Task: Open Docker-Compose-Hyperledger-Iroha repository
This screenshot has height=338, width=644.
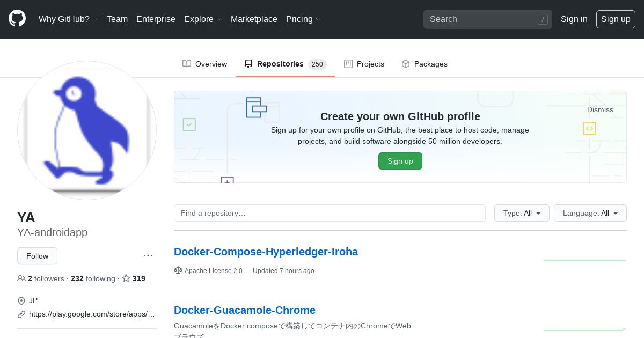Action: click(266, 252)
